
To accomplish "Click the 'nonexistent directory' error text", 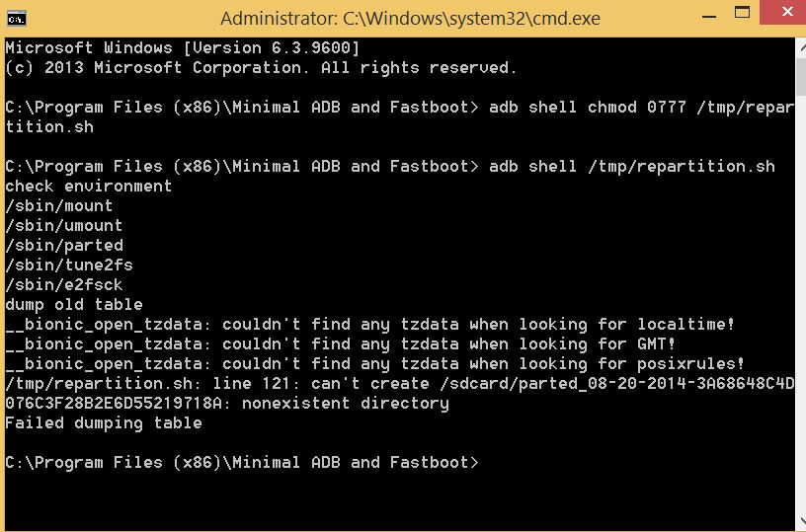I will 346,404.
